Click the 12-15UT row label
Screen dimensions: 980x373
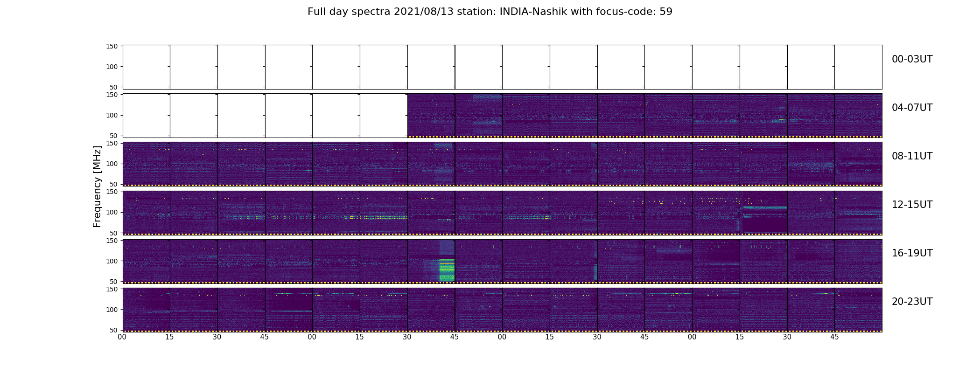(x=912, y=205)
